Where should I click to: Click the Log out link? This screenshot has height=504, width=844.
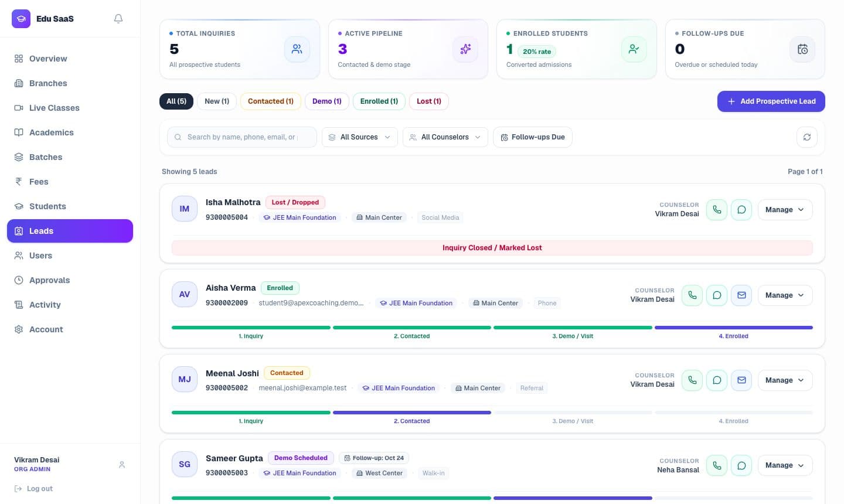[x=33, y=489]
